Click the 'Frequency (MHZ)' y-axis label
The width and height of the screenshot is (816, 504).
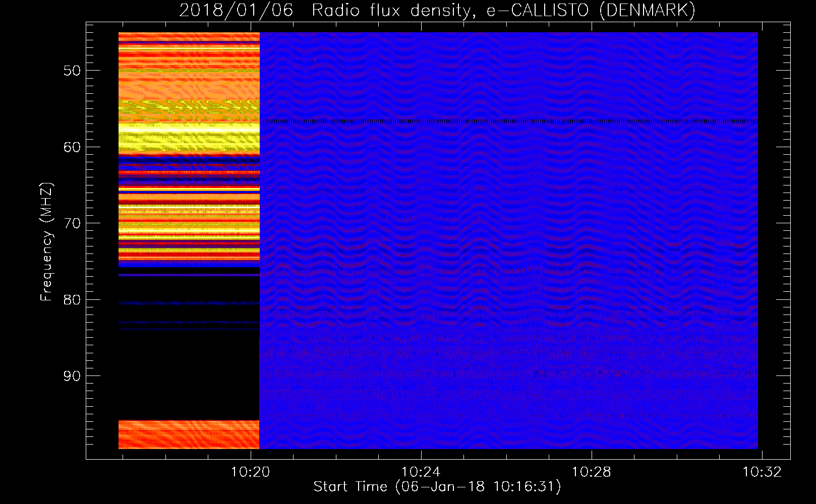46,242
